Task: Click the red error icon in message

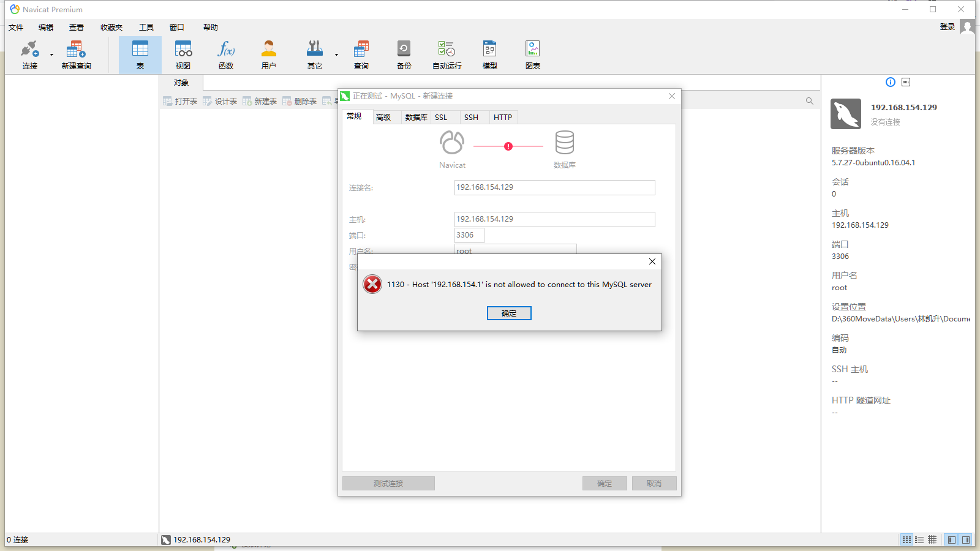Action: point(372,284)
